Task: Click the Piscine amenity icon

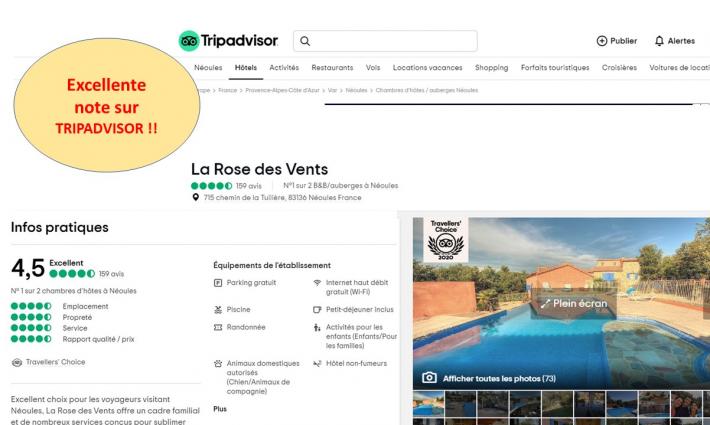Action: (x=218, y=310)
